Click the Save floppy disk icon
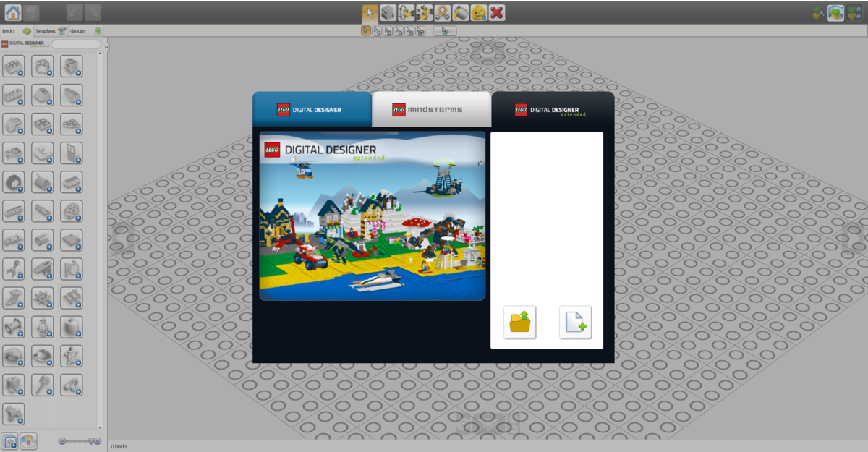 coord(31,12)
